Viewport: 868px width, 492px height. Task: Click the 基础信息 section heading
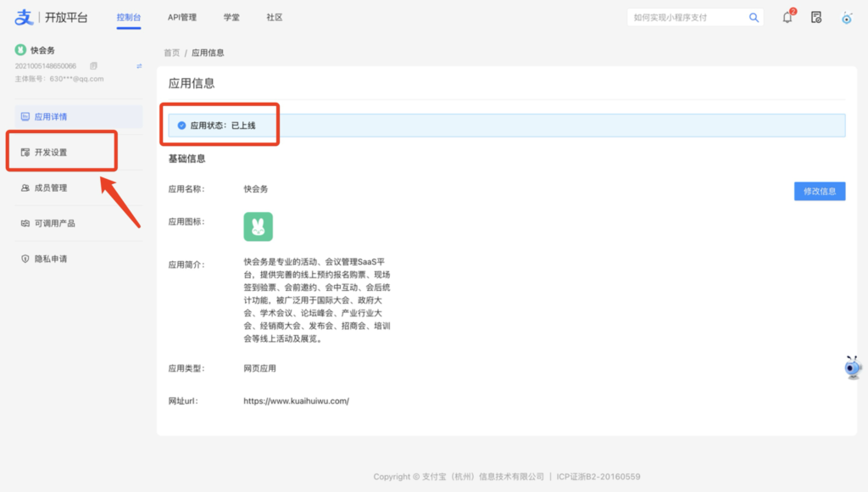pyautogui.click(x=186, y=159)
